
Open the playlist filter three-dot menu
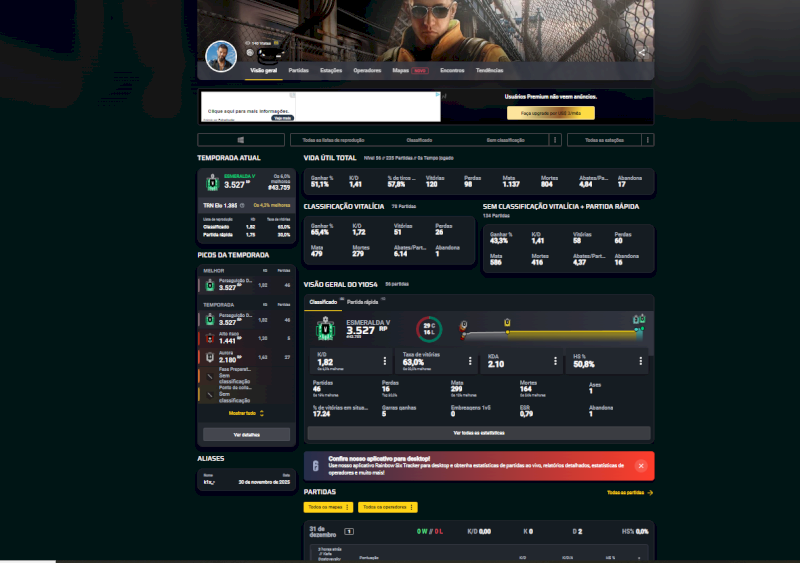pyautogui.click(x=555, y=140)
